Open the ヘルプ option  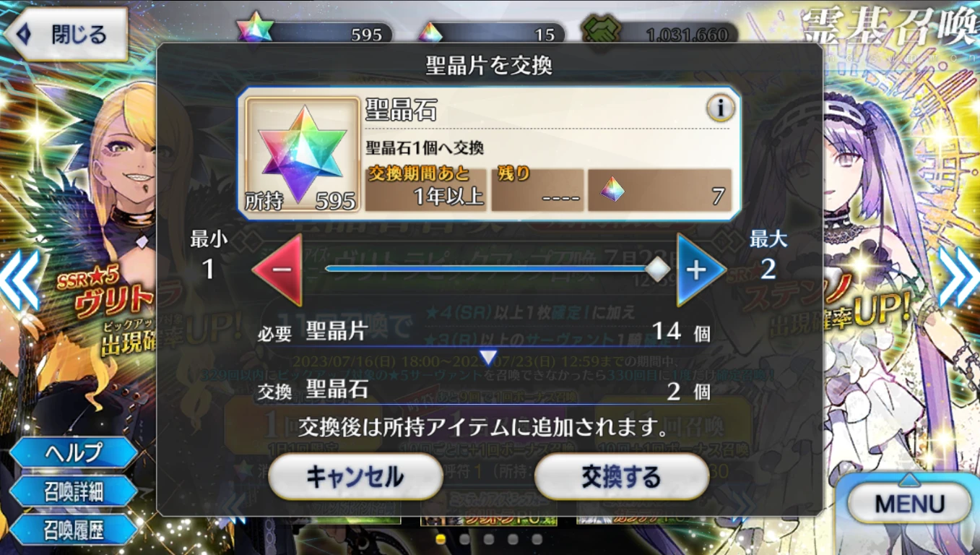tap(74, 453)
